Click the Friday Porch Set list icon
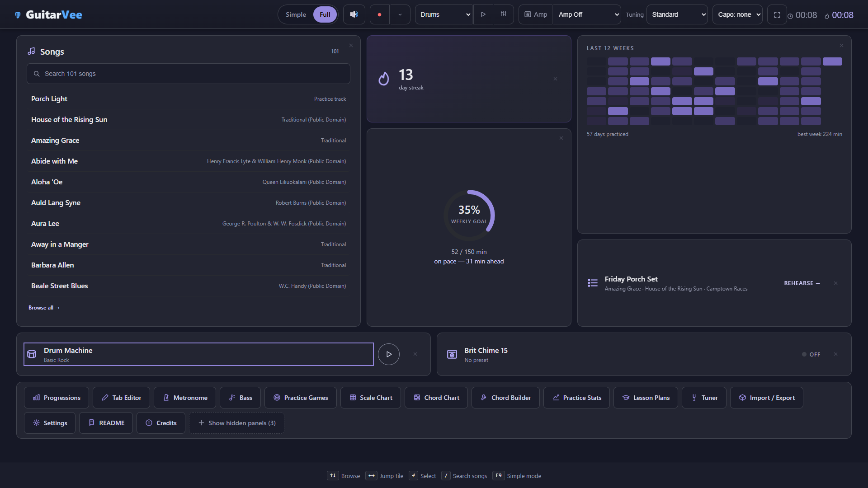This screenshot has width=868, height=488. 593,283
